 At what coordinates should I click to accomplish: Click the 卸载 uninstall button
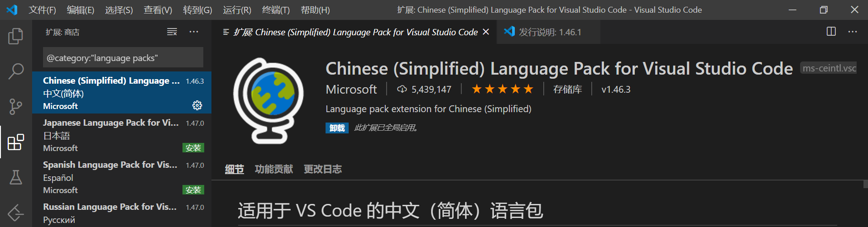pyautogui.click(x=337, y=128)
